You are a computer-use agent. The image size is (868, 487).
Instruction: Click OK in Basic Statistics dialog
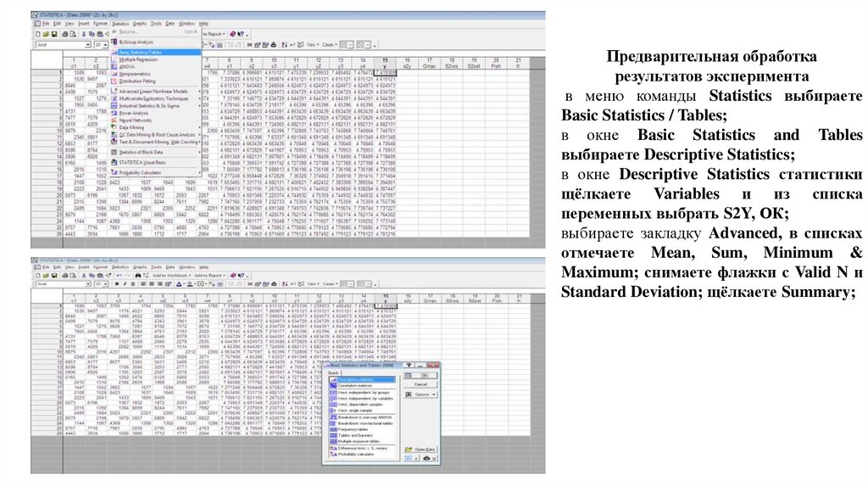click(x=420, y=375)
